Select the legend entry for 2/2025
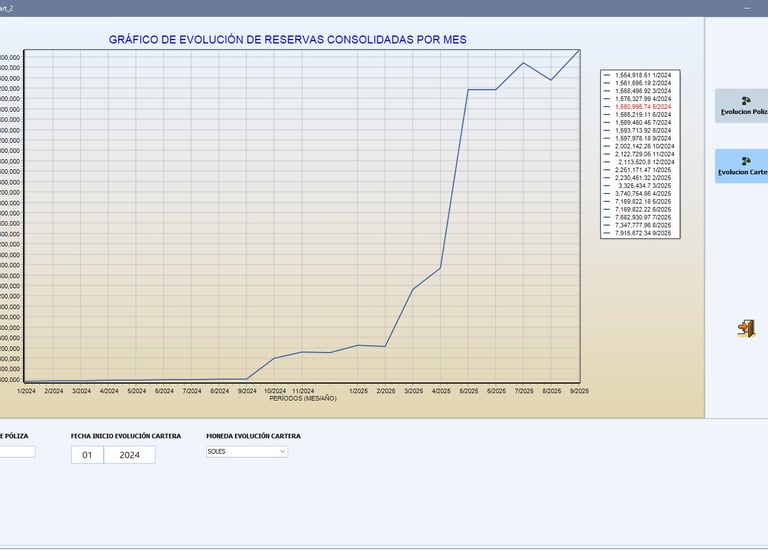This screenshot has width=768, height=550. (638, 178)
